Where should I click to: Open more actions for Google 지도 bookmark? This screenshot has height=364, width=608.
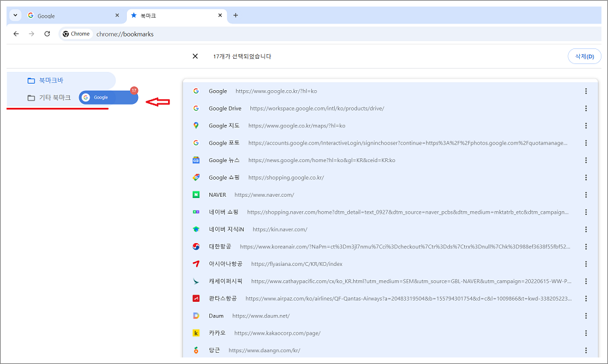tap(586, 125)
